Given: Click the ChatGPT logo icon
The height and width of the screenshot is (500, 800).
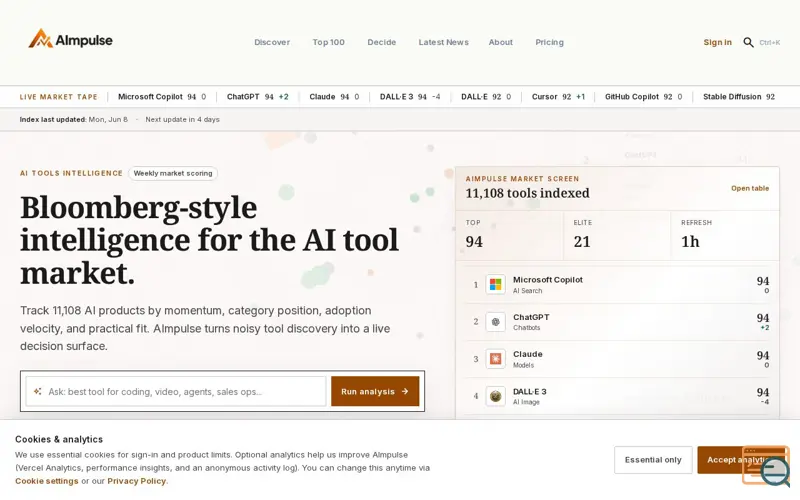Looking at the screenshot, I should click(x=495, y=322).
